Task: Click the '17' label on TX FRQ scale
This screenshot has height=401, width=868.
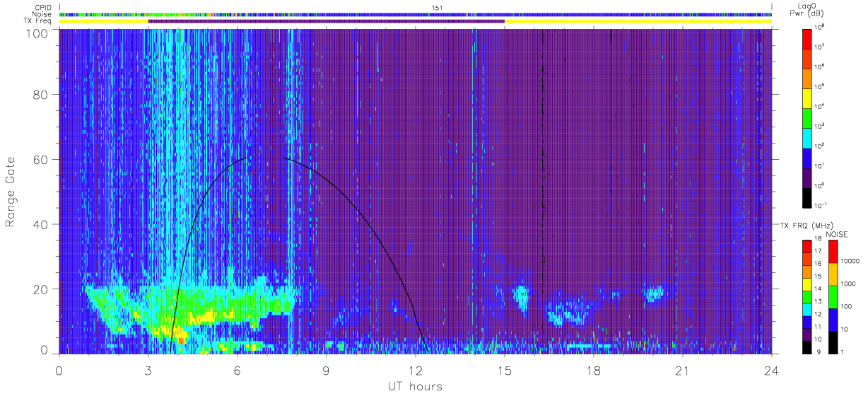Action: click(x=817, y=252)
